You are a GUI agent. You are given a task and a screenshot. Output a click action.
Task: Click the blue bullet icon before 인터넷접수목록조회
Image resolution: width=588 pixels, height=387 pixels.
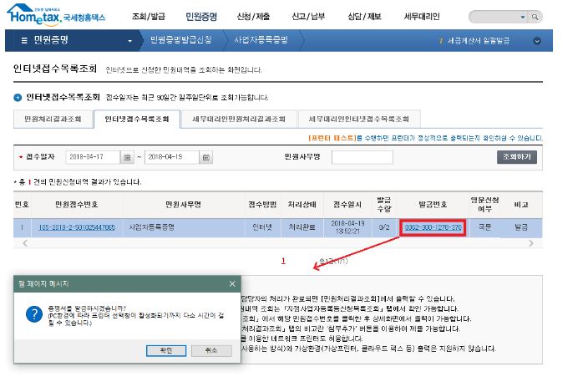tap(18, 98)
